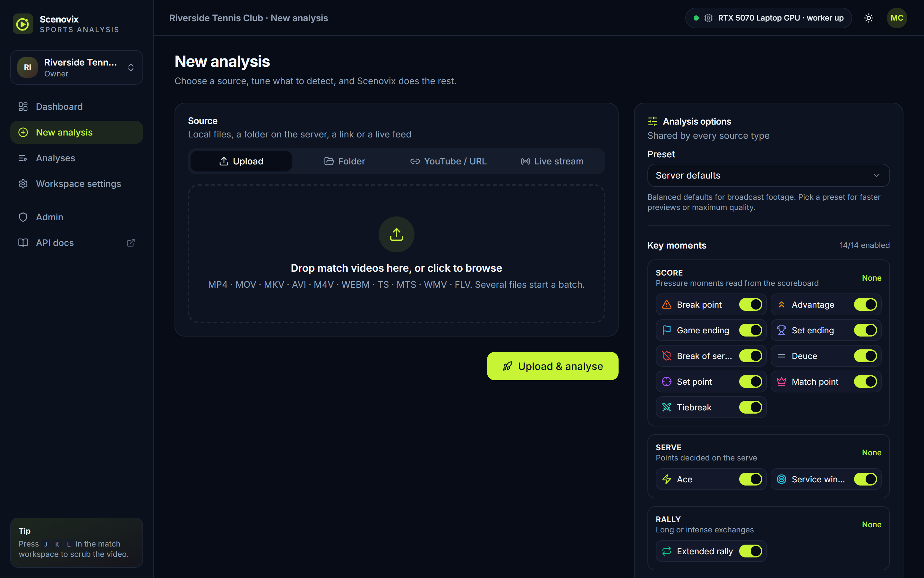924x578 pixels.
Task: Toggle Set point detection off
Action: coord(750,381)
